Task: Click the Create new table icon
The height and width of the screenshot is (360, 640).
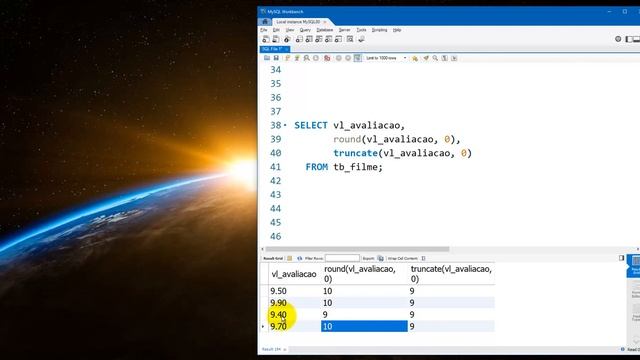Action: pyautogui.click(x=309, y=39)
